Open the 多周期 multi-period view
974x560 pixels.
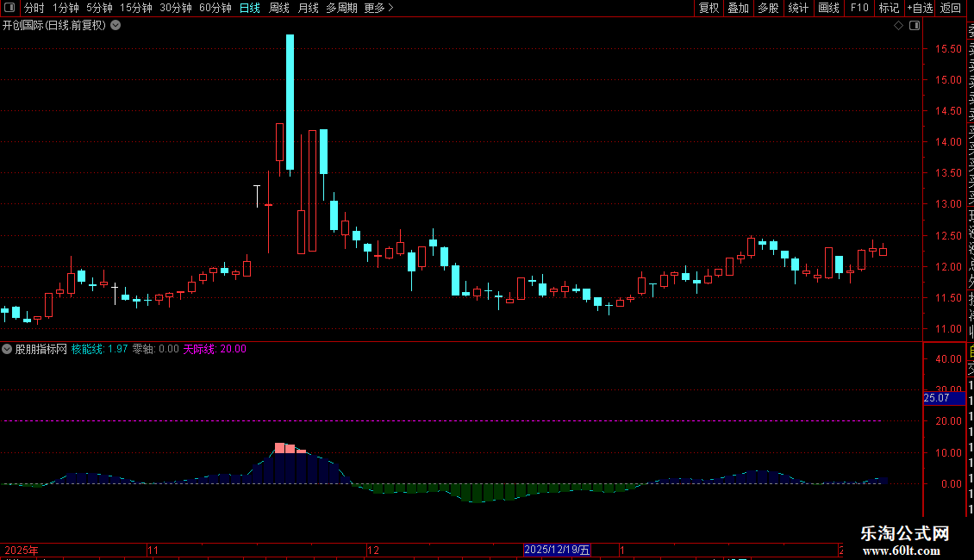pyautogui.click(x=341, y=8)
